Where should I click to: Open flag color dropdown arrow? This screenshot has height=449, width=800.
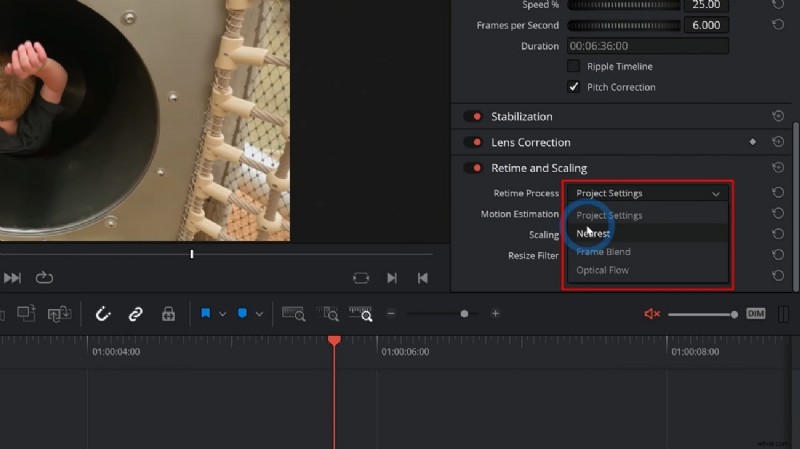tap(222, 314)
